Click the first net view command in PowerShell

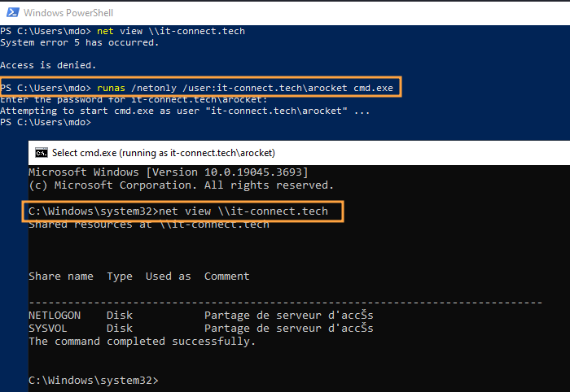(170, 31)
